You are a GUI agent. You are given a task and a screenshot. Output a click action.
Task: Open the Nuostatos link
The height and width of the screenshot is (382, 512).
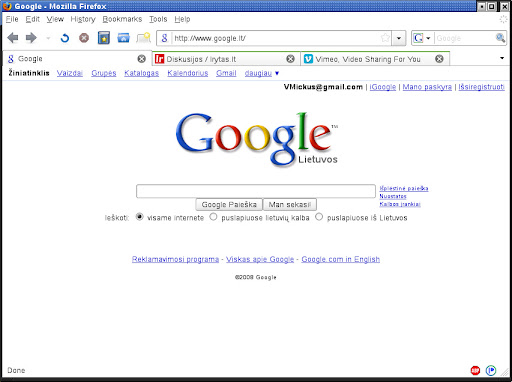pos(393,196)
